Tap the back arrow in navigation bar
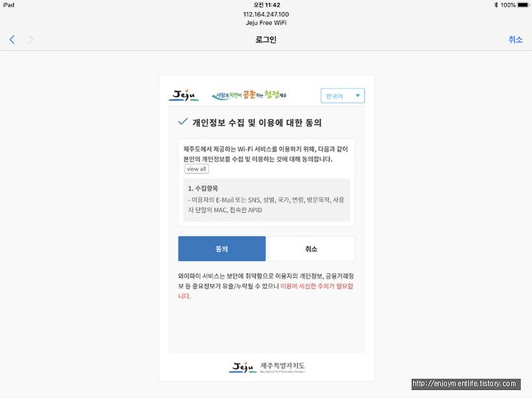This screenshot has width=532, height=399. (13, 40)
